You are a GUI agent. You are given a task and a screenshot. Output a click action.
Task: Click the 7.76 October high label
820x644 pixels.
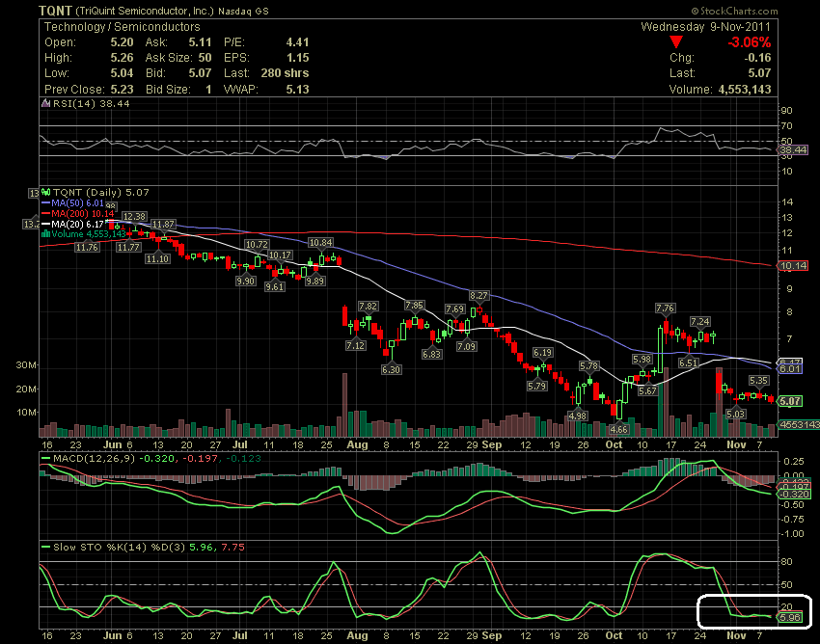coord(665,308)
